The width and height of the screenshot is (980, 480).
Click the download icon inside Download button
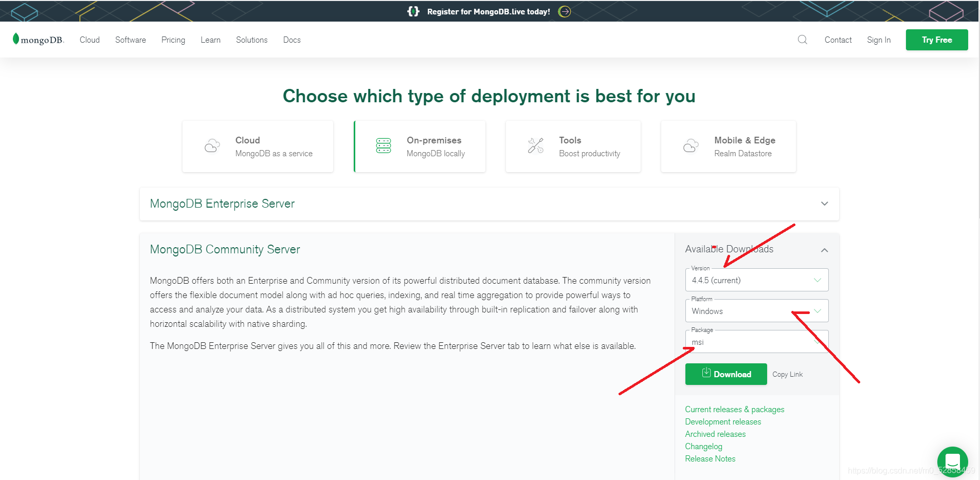[706, 373]
